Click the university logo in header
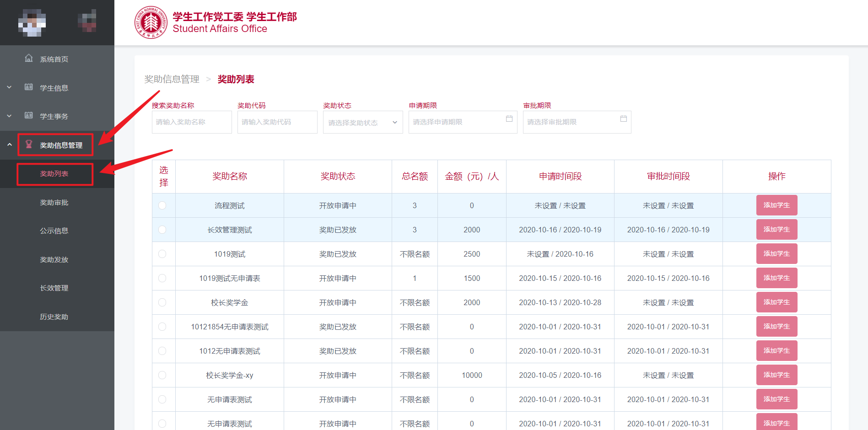The width and height of the screenshot is (868, 430). 151,22
